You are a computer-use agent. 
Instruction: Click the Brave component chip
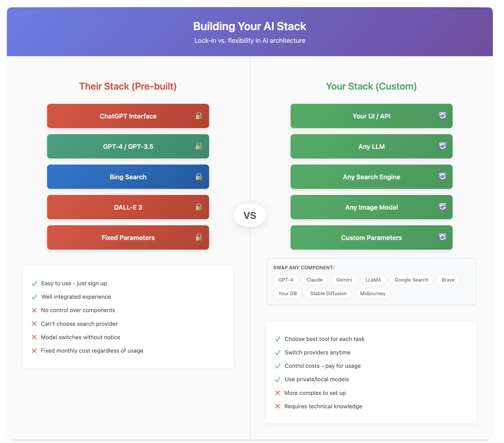click(448, 280)
